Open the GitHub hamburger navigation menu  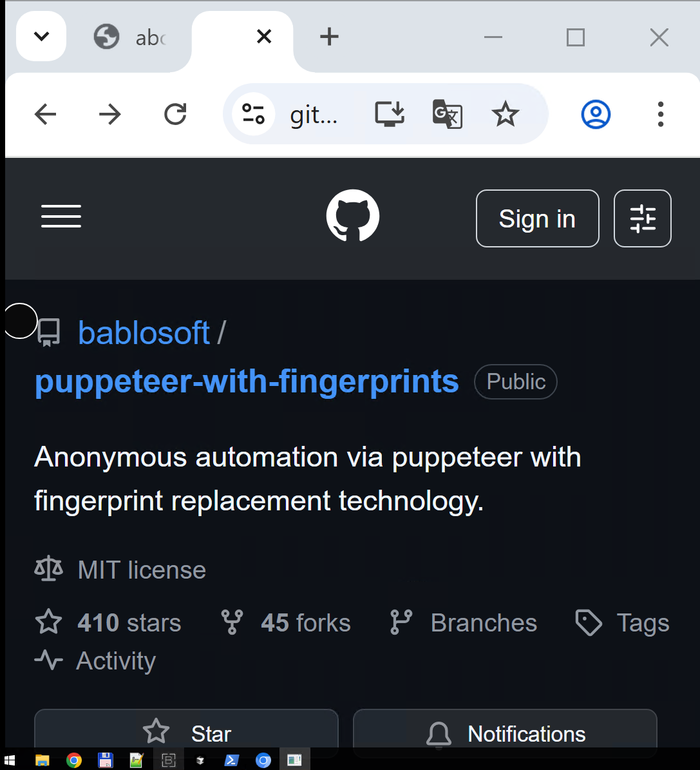pyautogui.click(x=61, y=217)
